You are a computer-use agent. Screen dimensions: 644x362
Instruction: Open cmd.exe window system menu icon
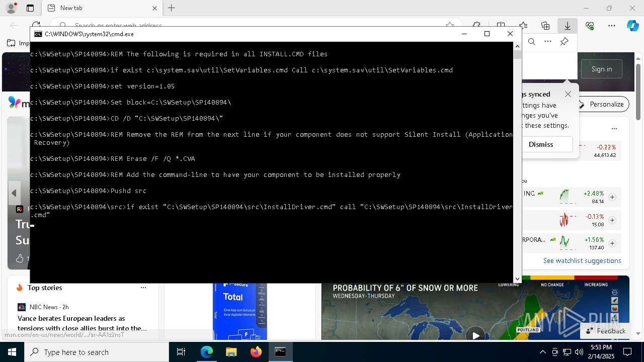(x=38, y=34)
